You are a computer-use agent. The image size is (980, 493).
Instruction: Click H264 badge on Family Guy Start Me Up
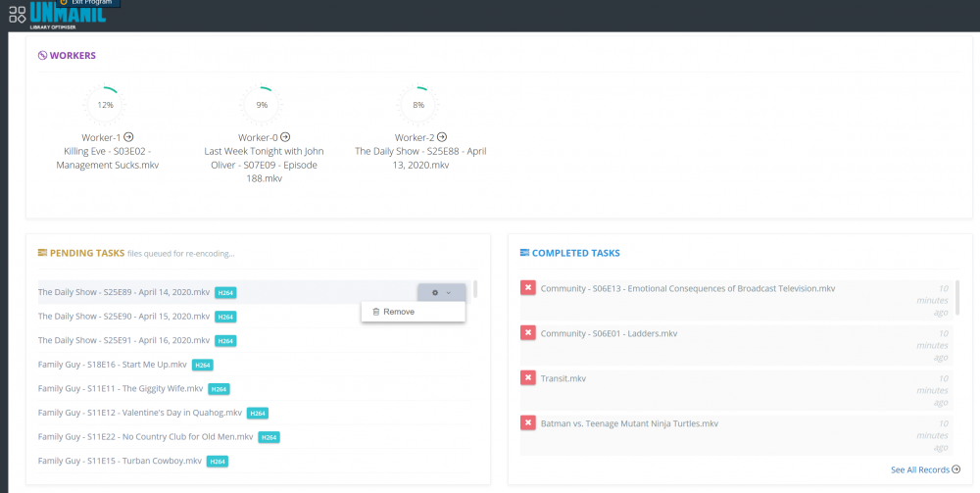click(203, 365)
